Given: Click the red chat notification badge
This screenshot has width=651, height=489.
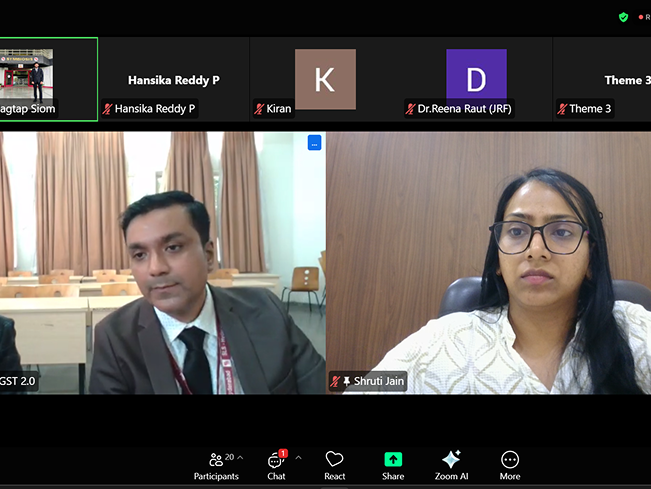Looking at the screenshot, I should 283,453.
